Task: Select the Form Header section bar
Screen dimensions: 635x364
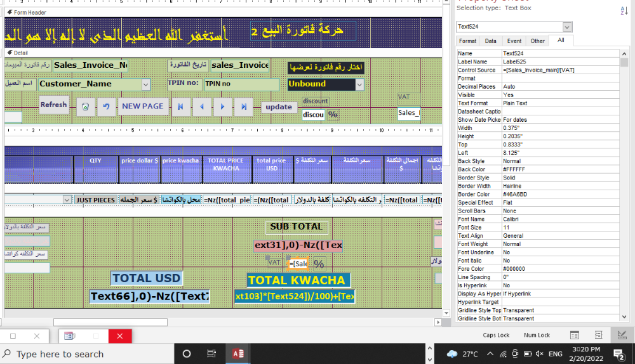Action: tap(223, 13)
